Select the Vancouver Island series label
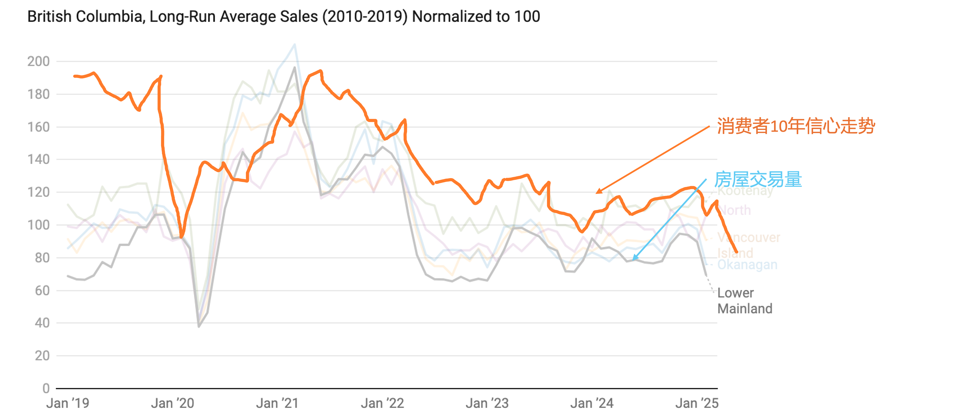The height and width of the screenshot is (413, 980). (748, 245)
